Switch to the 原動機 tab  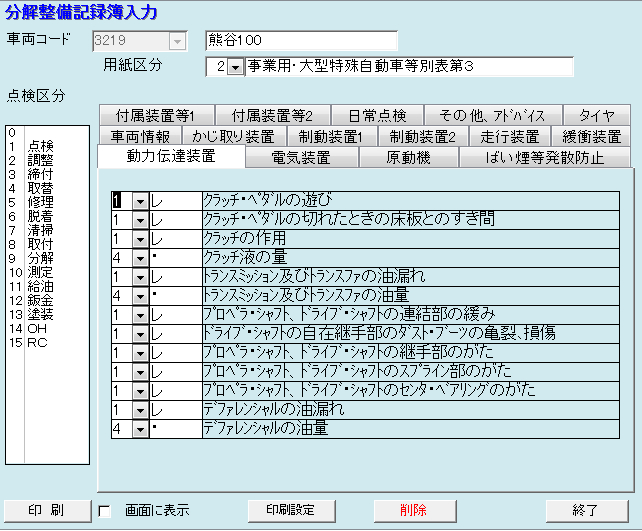click(408, 157)
